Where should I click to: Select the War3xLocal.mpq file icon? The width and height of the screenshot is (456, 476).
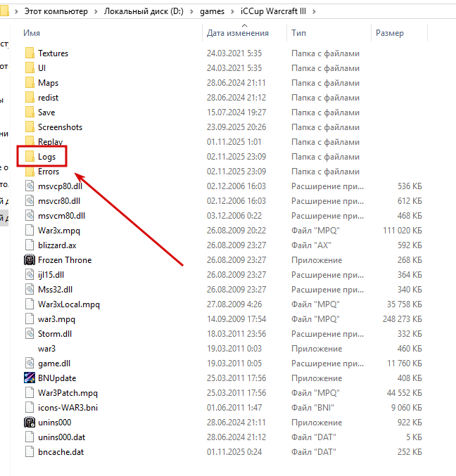30,304
